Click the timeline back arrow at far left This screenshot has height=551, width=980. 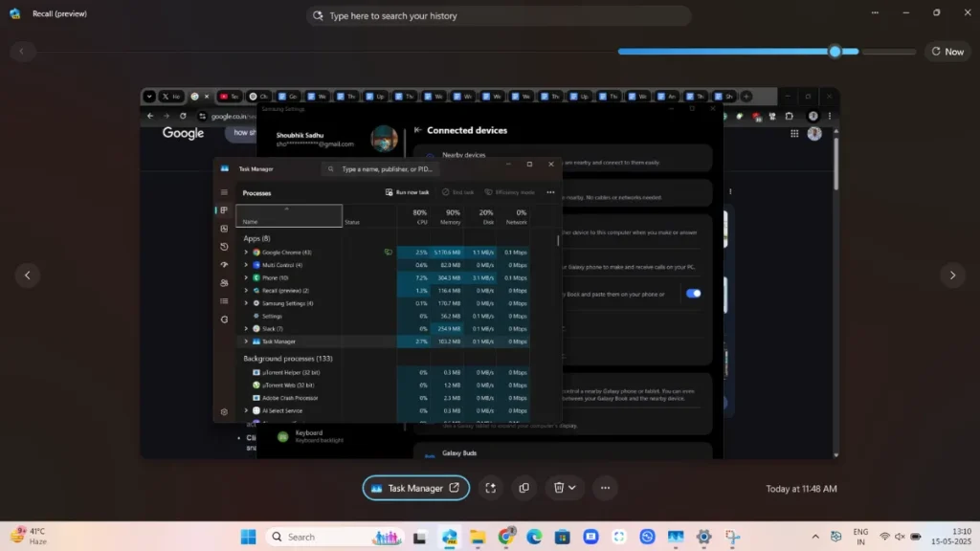tap(21, 52)
